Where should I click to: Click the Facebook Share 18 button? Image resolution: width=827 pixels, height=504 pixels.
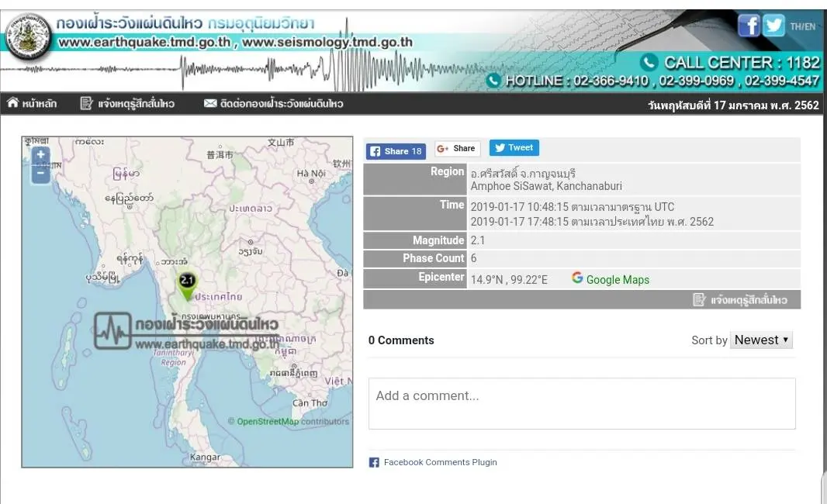[396, 151]
